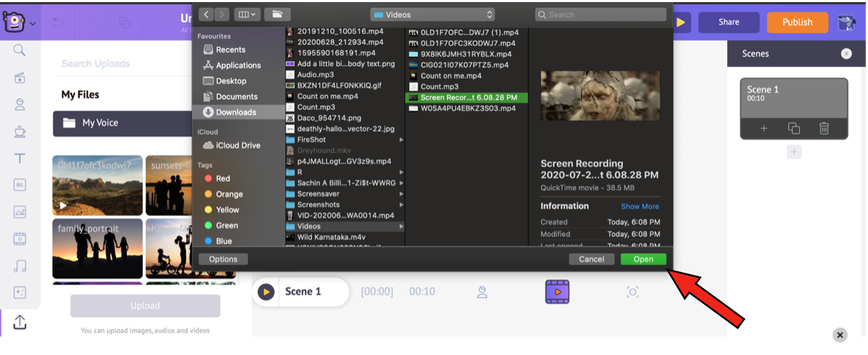
Task: Open the Music library icon
Action: 20,266
